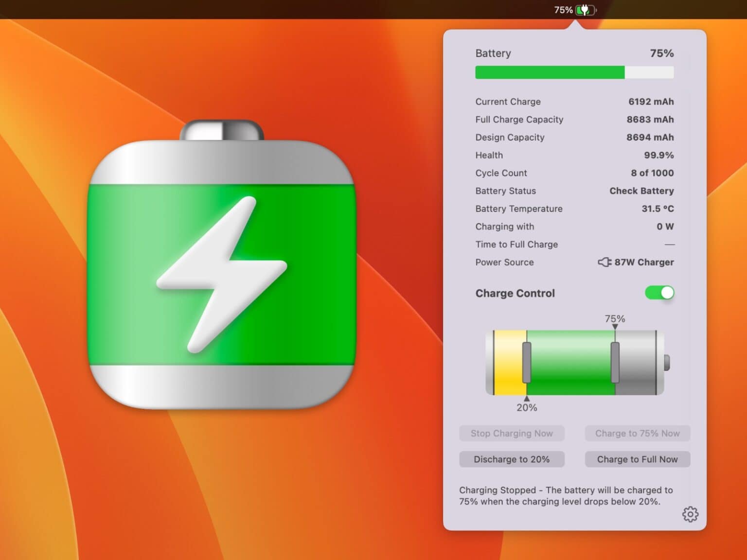Image resolution: width=747 pixels, height=560 pixels.
Task: Click the 75% percentage beside Battery heading
Action: pos(662,53)
